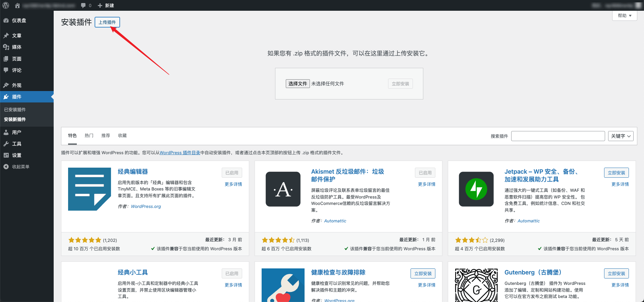Click the WordPress logo icon
This screenshot has width=644, height=302.
(6, 5)
